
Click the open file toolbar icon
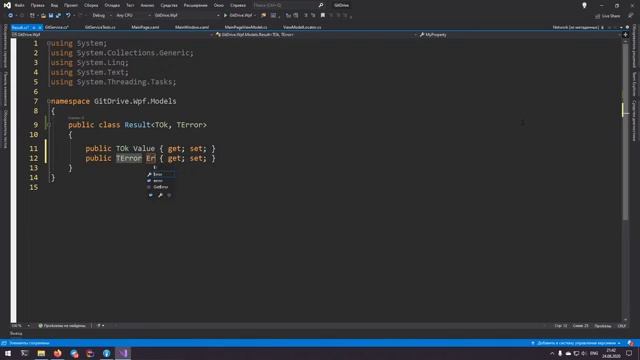(43, 16)
